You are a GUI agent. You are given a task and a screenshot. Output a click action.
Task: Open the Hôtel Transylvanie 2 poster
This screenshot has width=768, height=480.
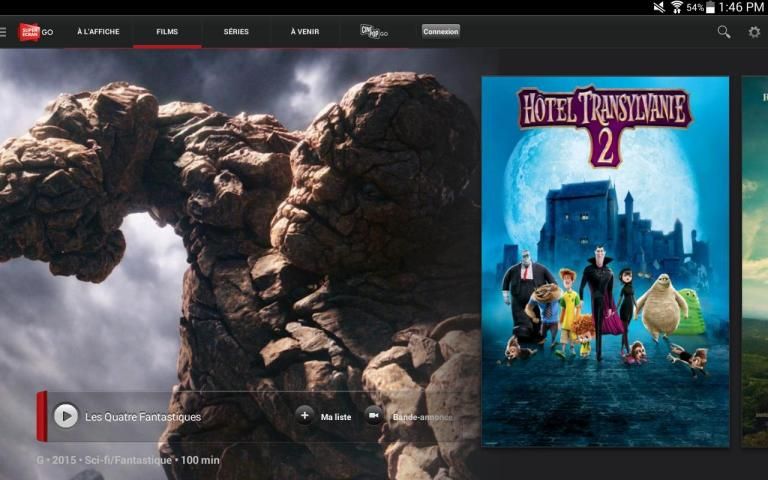[x=605, y=261]
